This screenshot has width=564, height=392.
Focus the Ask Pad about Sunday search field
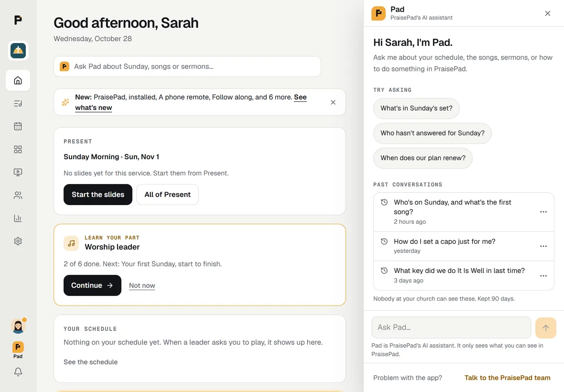point(187,66)
